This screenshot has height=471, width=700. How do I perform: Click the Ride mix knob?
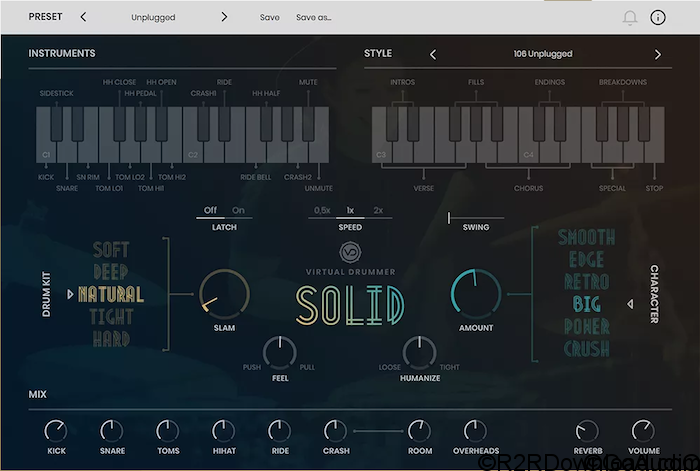(279, 431)
